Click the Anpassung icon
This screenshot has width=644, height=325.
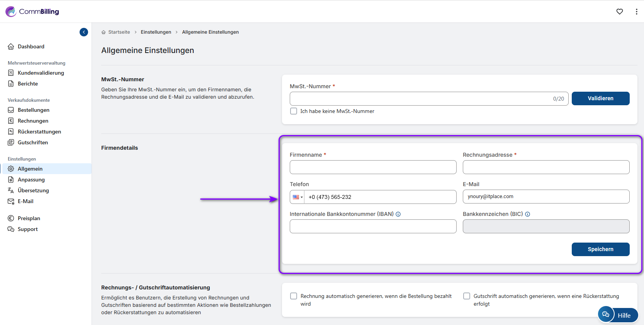click(11, 180)
